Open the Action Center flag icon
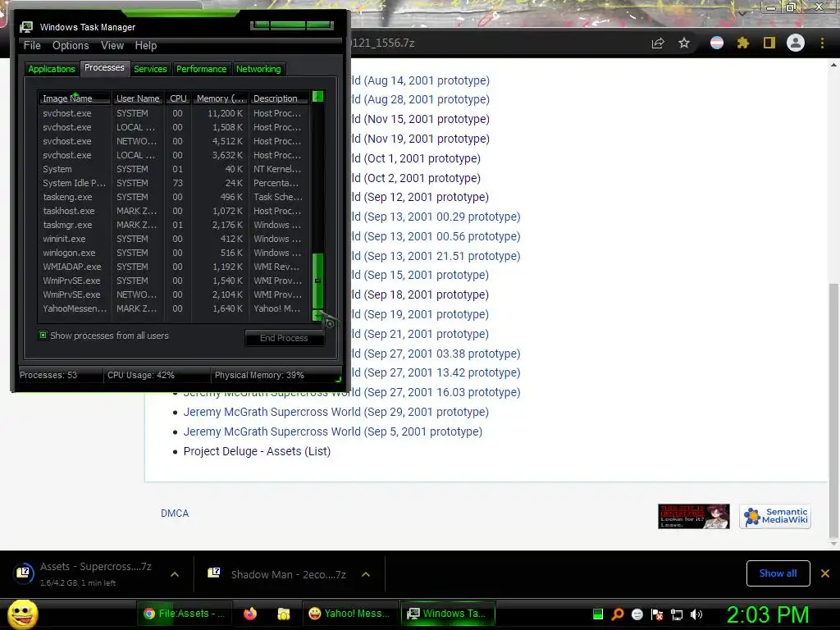The image size is (840, 630). pos(657,614)
